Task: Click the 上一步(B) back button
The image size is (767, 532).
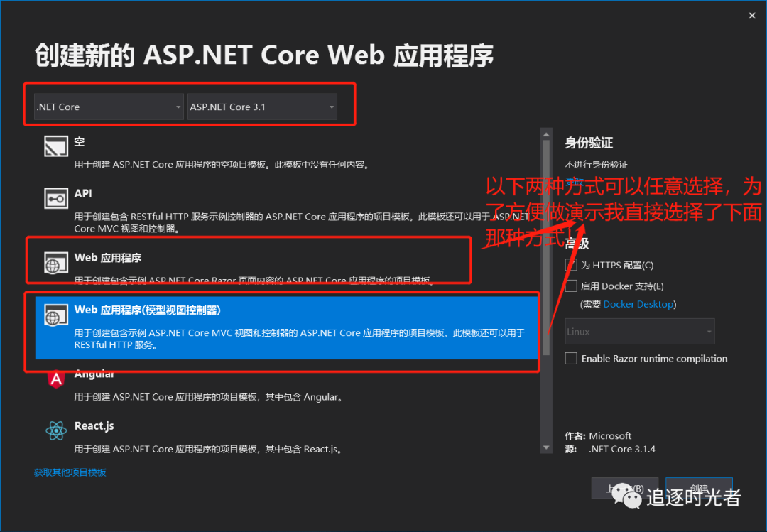Action: click(625, 488)
